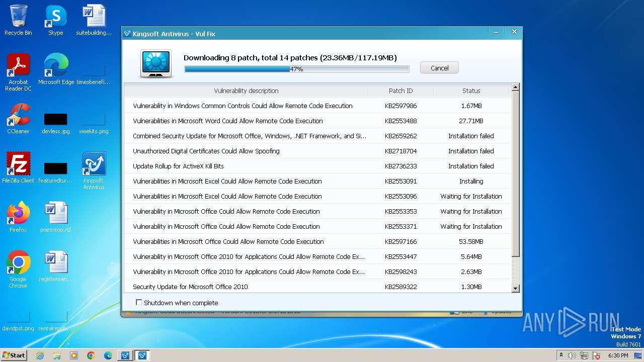644x362 pixels.
Task: Open Chrome from the taskbar
Action: click(91, 355)
